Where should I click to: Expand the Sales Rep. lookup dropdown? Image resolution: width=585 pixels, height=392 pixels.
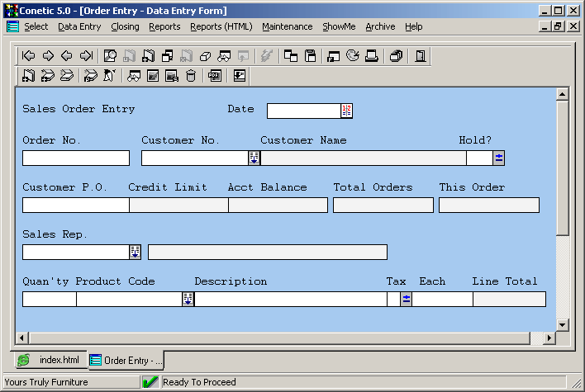pos(135,253)
